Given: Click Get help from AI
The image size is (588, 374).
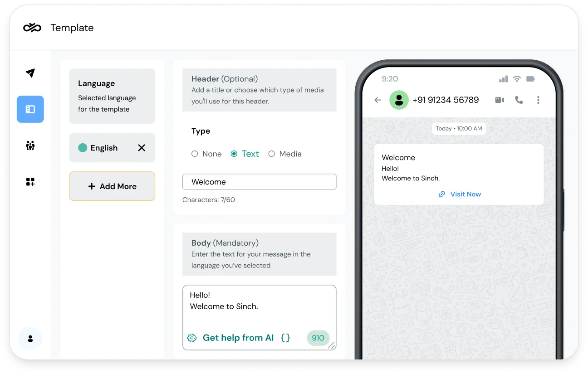Looking at the screenshot, I should point(238,338).
